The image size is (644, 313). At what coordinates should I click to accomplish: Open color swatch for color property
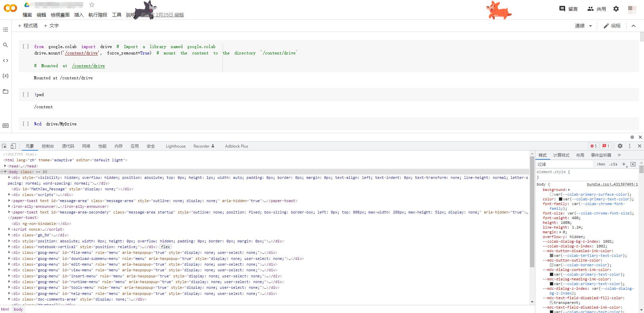coord(561,199)
